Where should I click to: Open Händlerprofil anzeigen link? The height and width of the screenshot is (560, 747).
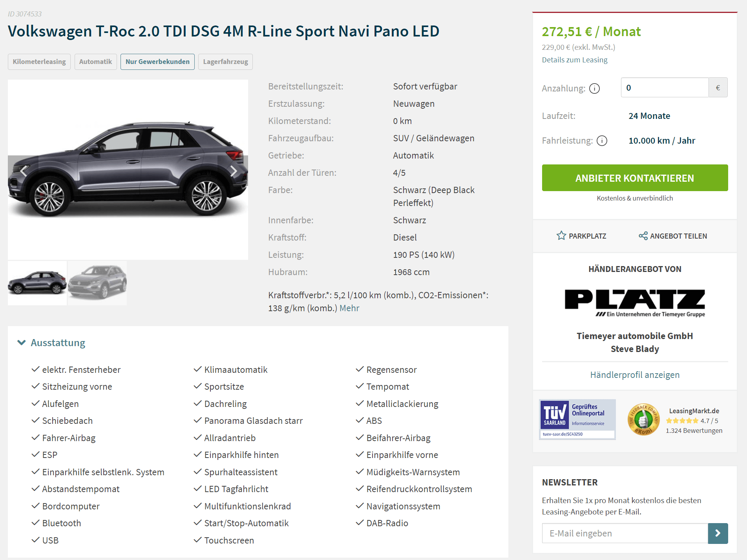click(x=635, y=375)
